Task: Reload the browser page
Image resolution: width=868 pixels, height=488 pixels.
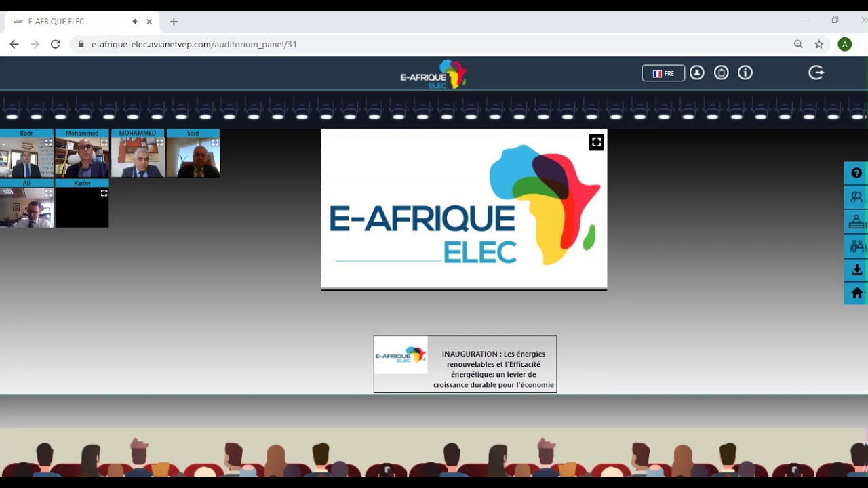Action: (56, 44)
